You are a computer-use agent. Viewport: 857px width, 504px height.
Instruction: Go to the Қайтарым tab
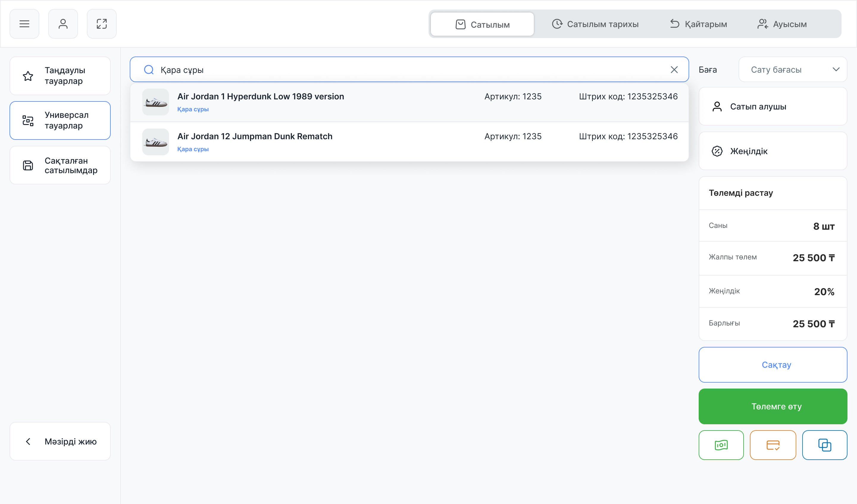[698, 24]
